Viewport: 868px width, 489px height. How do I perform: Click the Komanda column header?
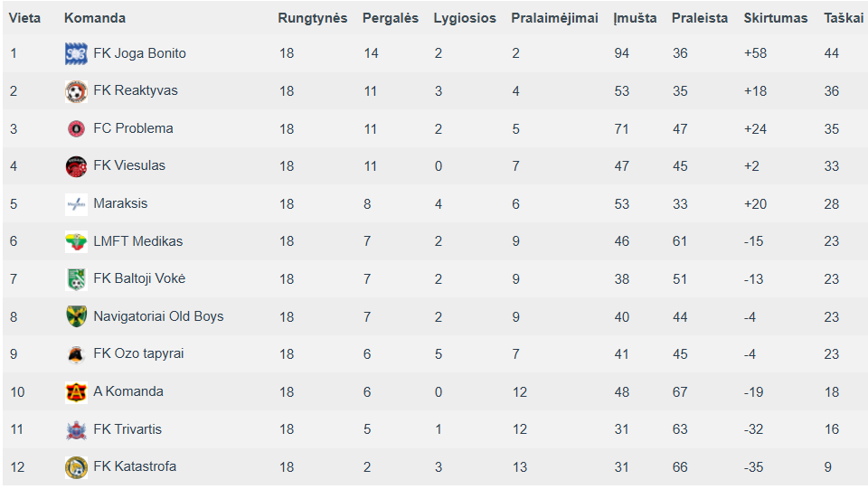(95, 18)
